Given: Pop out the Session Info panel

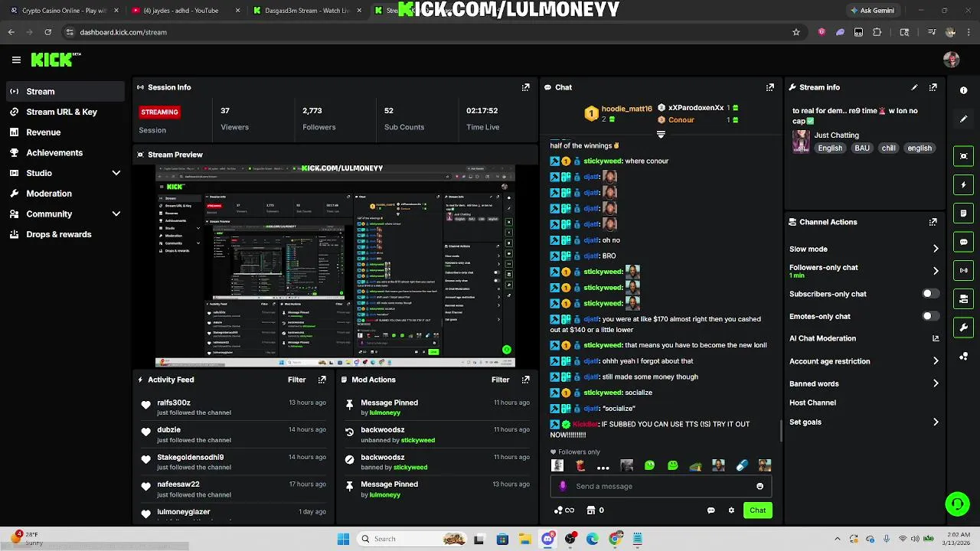Looking at the screenshot, I should [525, 87].
